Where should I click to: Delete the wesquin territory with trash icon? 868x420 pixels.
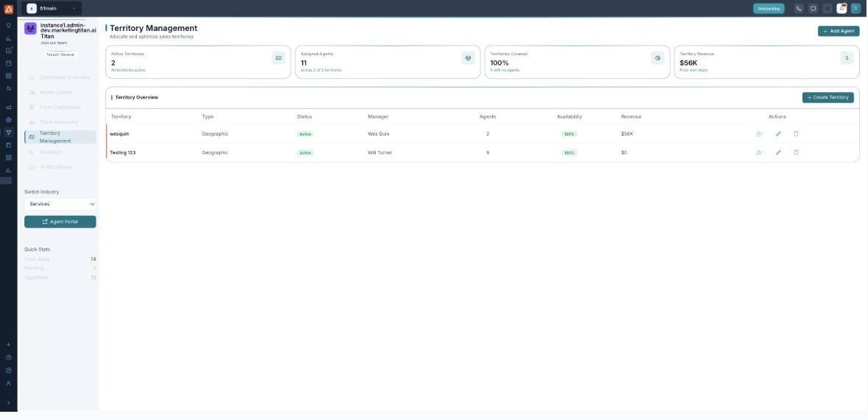(x=796, y=134)
